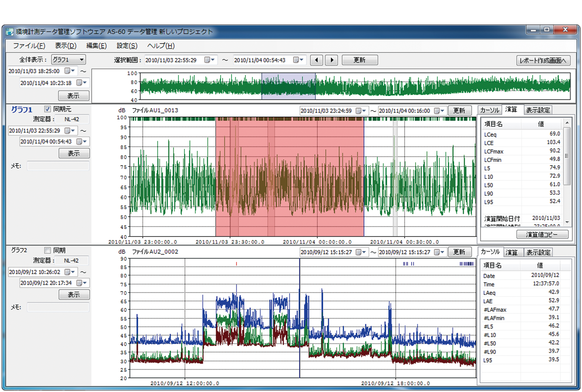Step selection range backward with left arrow
Viewport: 582px width, 392px height.
click(317, 60)
